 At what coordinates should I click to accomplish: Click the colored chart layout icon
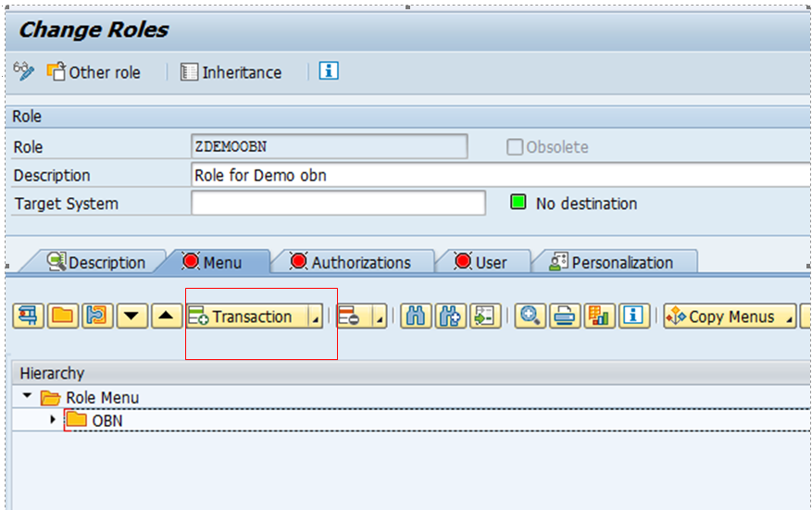(599, 316)
